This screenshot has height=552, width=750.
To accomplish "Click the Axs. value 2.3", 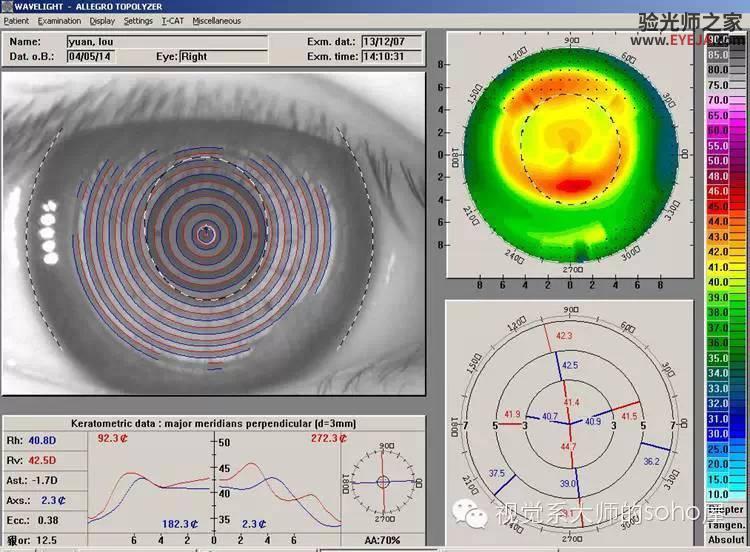I will 53,500.
